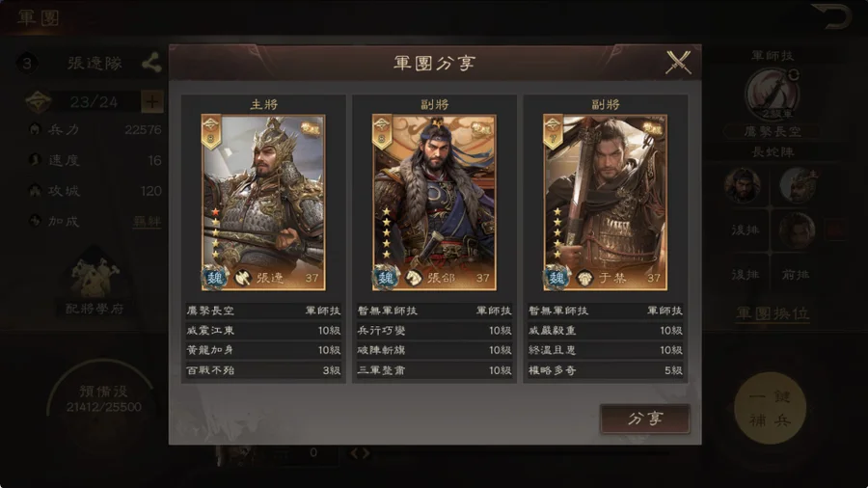868x488 pixels.
Task: Select 兵行巧變 skill row under 張郃
Action: (x=435, y=330)
